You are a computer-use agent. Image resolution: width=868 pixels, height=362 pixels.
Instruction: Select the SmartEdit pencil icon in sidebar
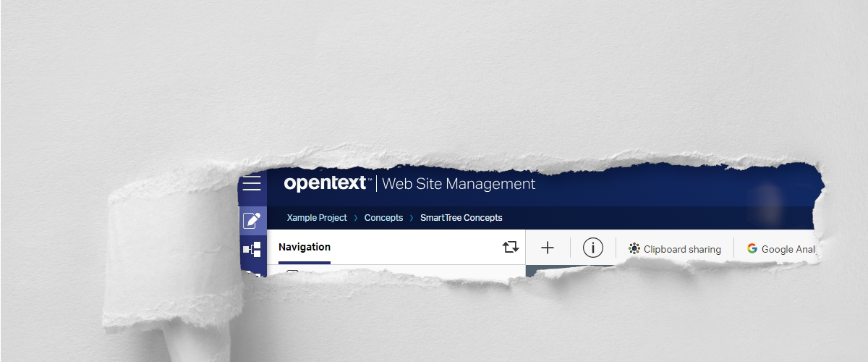(x=252, y=220)
